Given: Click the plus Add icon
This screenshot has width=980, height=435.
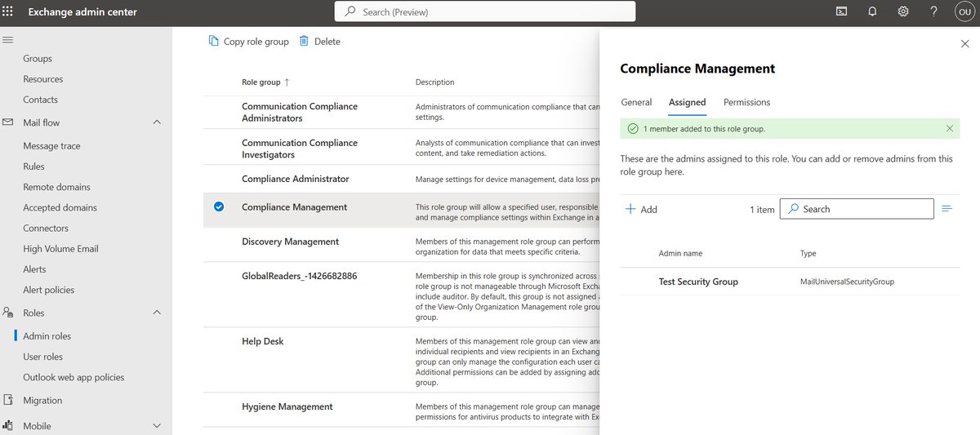Looking at the screenshot, I should click(x=630, y=209).
